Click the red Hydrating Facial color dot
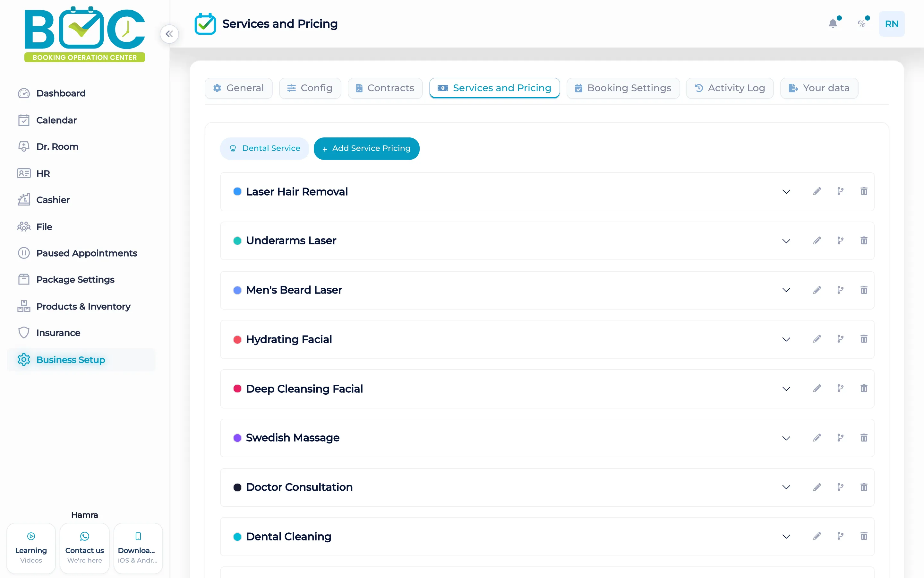 (x=237, y=339)
